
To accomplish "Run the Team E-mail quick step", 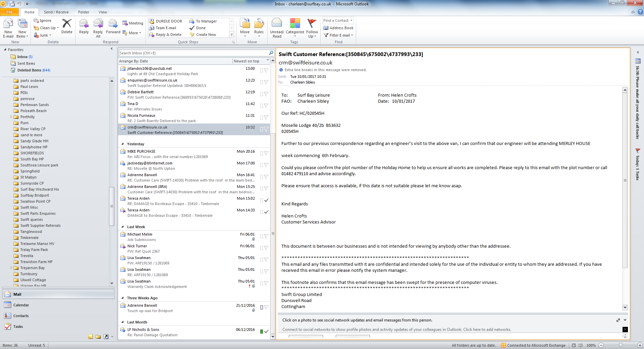I will tap(163, 28).
